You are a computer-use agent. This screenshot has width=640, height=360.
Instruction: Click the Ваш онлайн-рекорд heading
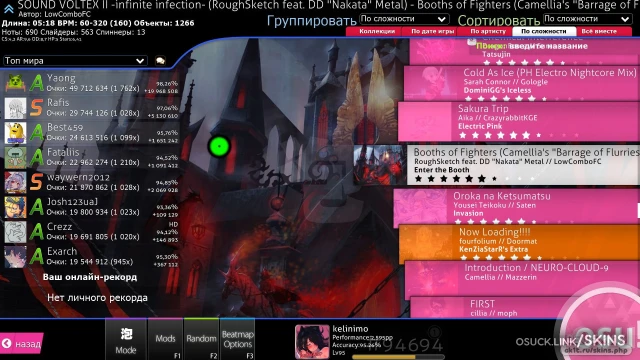(x=90, y=277)
